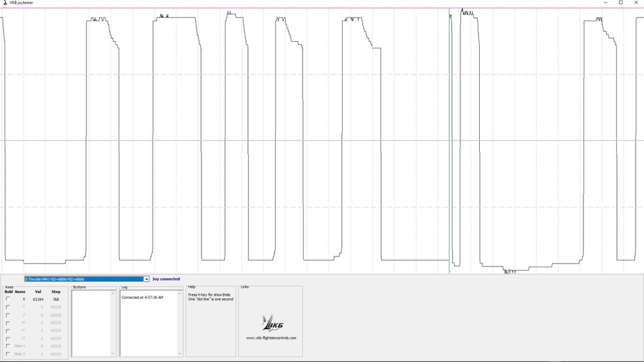The height and width of the screenshot is (362, 644).
Task: Click the 'Connected at 4:57:36 AM' log entry
Action: click(x=142, y=298)
